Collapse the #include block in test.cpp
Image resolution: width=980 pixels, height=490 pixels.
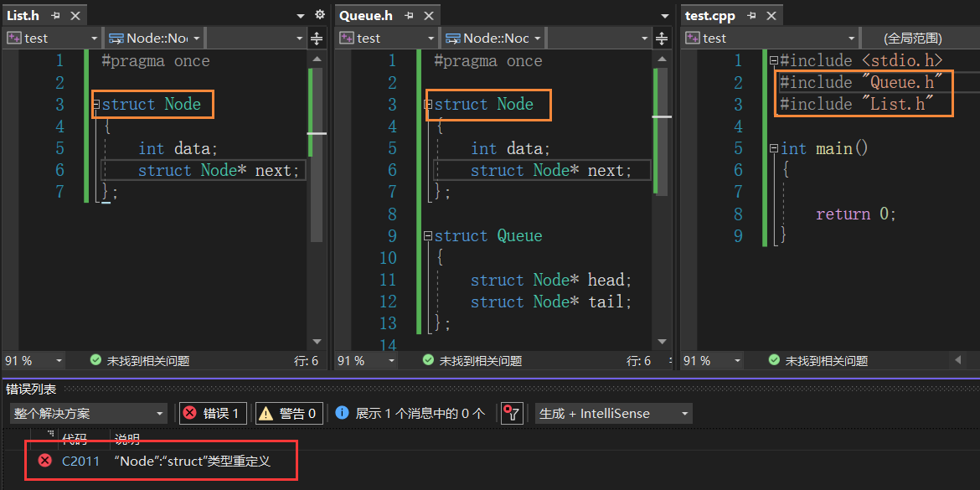pyautogui.click(x=773, y=60)
